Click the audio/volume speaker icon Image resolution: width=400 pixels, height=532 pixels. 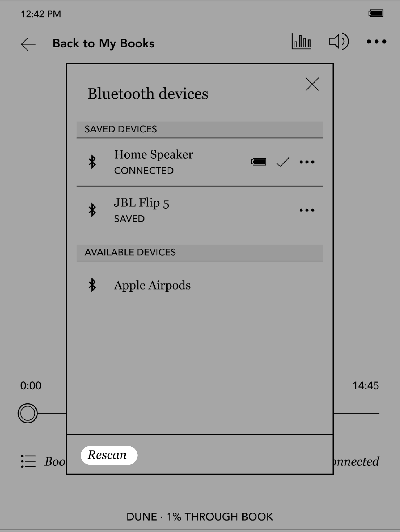pyautogui.click(x=338, y=42)
